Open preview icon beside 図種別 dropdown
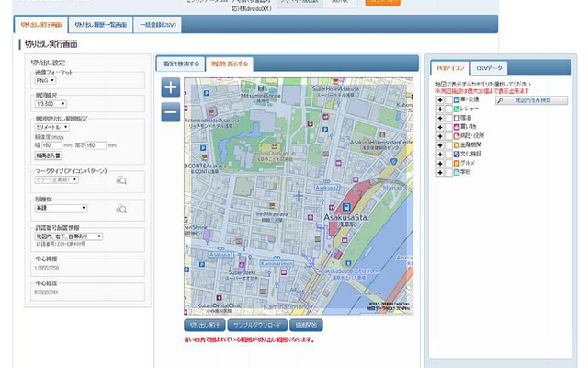Viewport: 588px width, 368px height. (x=121, y=209)
